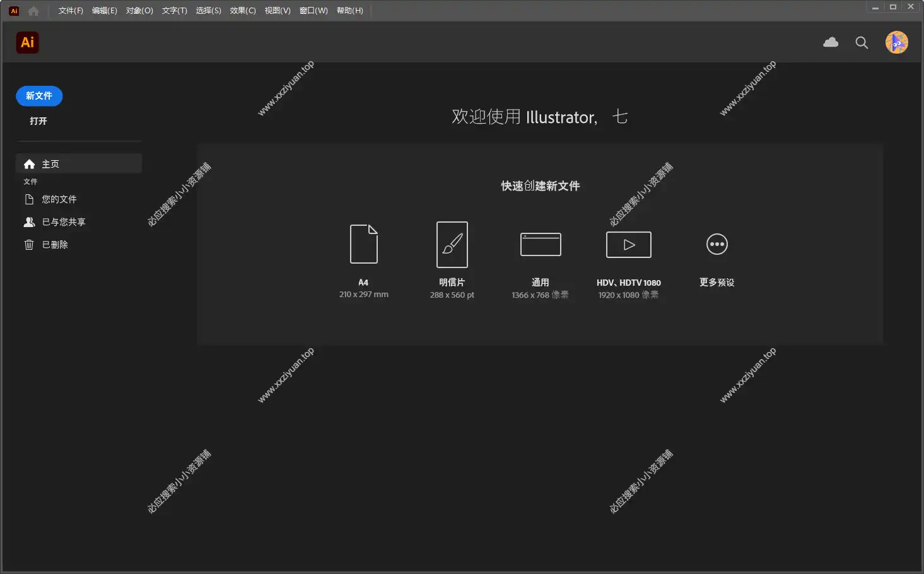Select the postcard (明信片) preset icon

(x=452, y=245)
